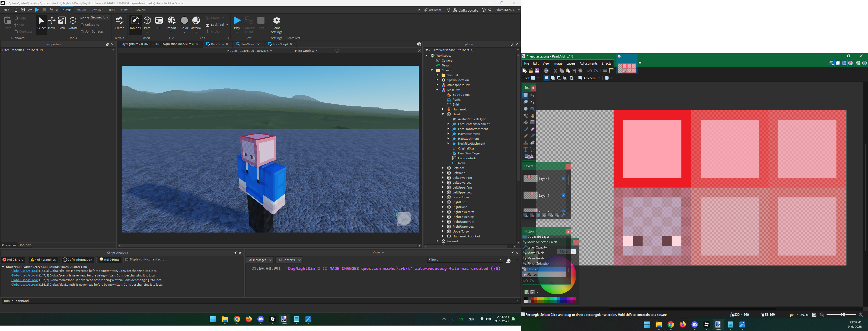This screenshot has width=868, height=331.
Task: Switch to the SunMover script tab
Action: [x=248, y=44]
